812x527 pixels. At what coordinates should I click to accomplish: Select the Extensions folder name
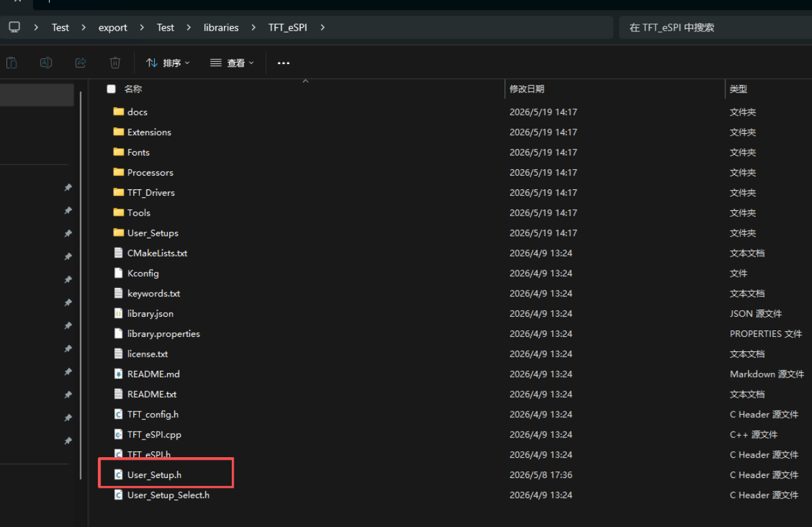[x=149, y=132]
